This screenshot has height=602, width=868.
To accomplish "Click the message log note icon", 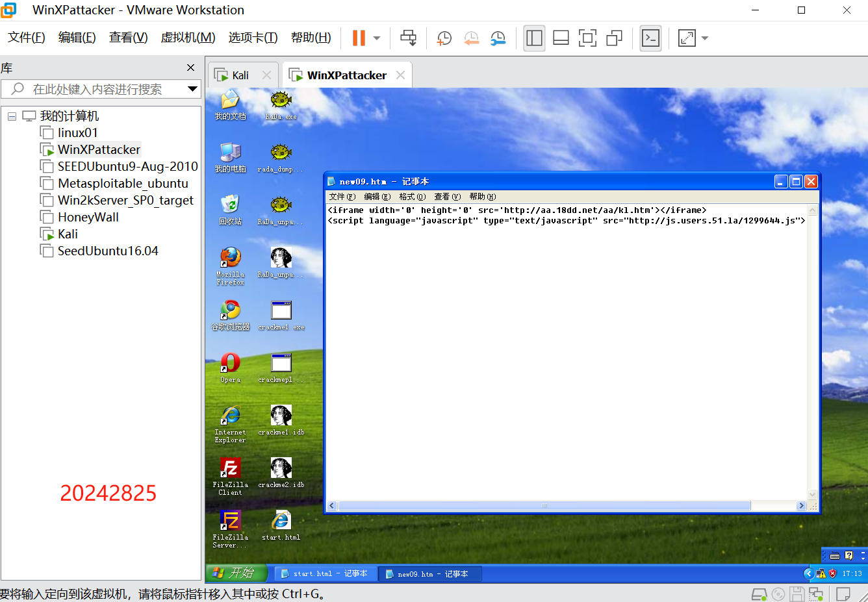I will [x=843, y=594].
